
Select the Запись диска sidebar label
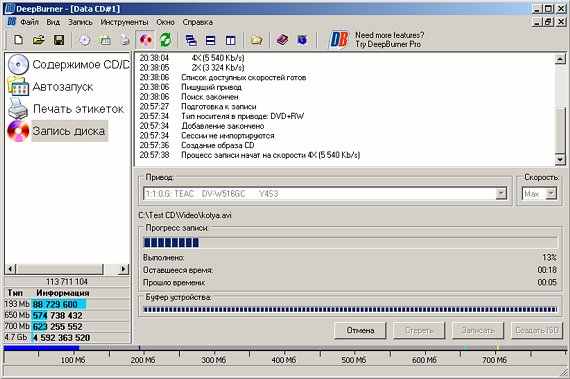click(x=69, y=131)
